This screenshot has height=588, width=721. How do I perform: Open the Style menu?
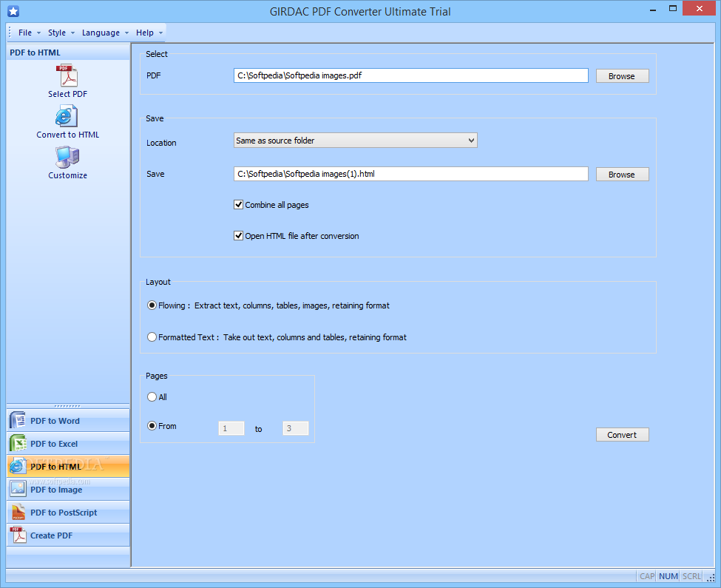[x=56, y=33]
